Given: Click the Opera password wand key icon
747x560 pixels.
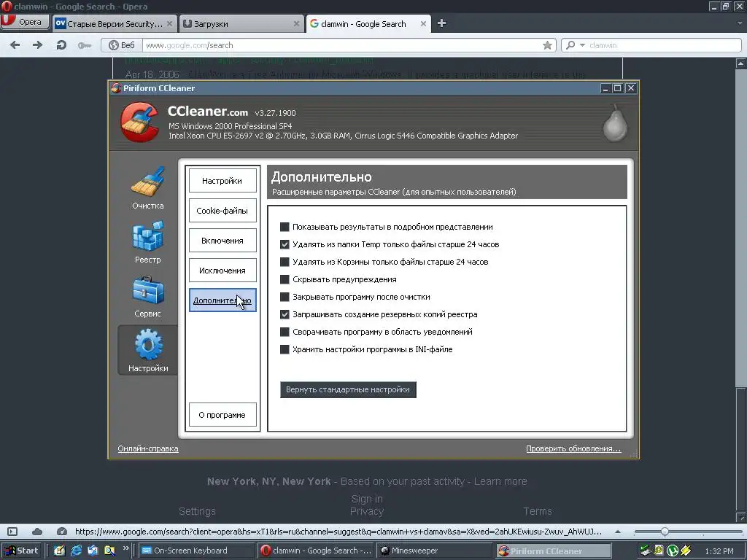Looking at the screenshot, I should pos(85,45).
